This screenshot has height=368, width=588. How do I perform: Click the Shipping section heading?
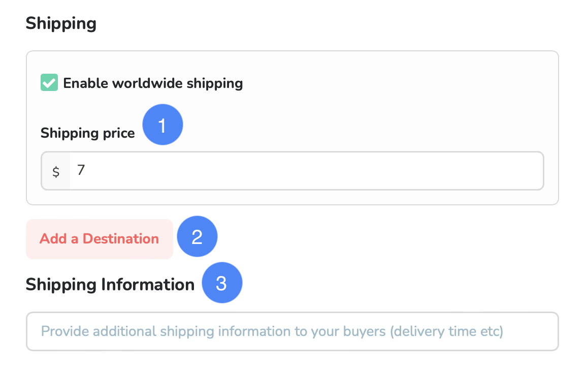61,23
